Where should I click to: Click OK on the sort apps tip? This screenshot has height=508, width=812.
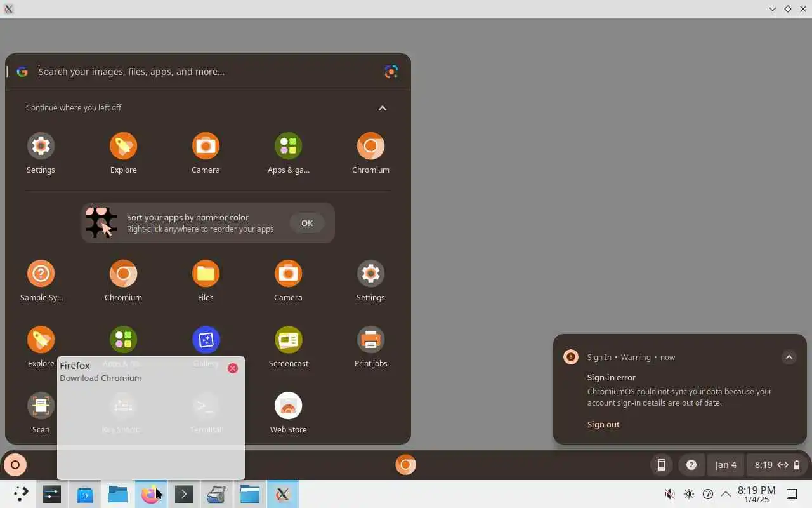point(307,223)
